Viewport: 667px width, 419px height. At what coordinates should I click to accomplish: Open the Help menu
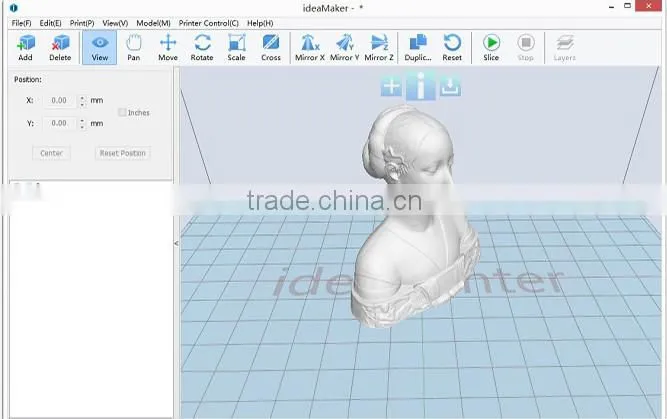(260, 23)
